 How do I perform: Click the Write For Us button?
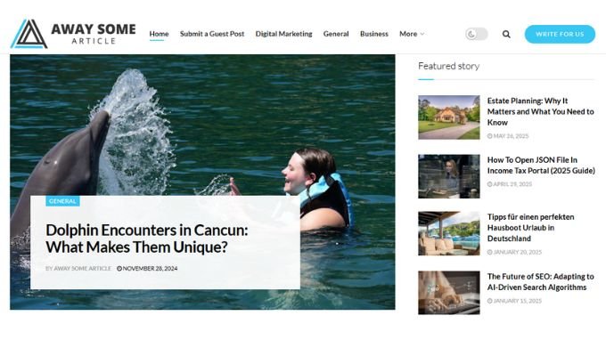click(x=560, y=34)
